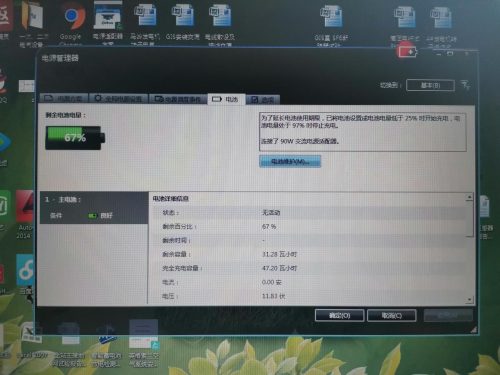
Task: Open 电池维护(M)... battery maintenance
Action: (x=290, y=162)
